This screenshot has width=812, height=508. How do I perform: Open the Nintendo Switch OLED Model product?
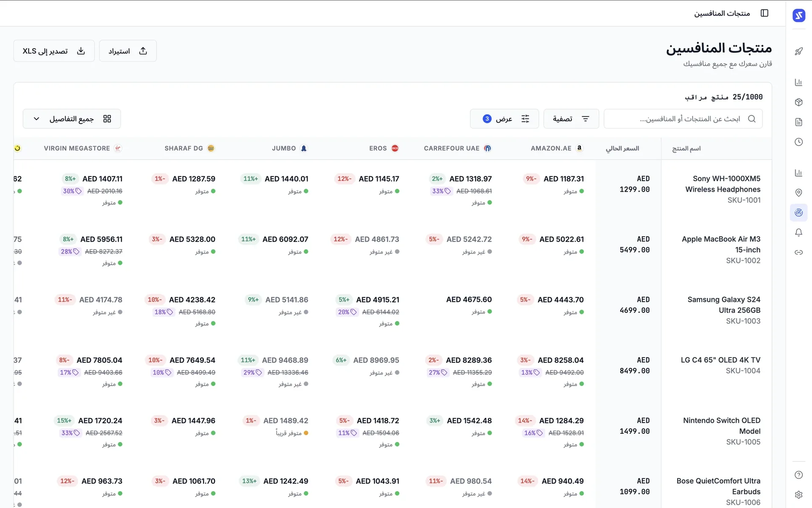[x=722, y=426]
